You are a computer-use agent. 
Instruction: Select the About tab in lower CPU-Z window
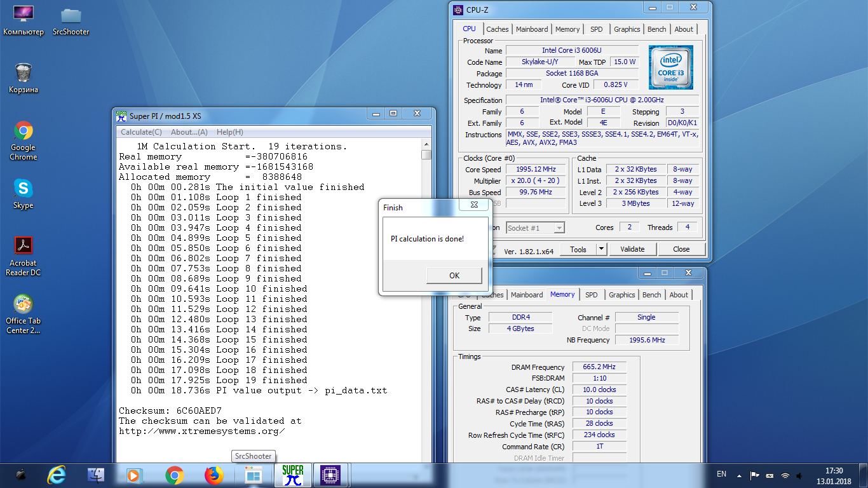(x=679, y=295)
